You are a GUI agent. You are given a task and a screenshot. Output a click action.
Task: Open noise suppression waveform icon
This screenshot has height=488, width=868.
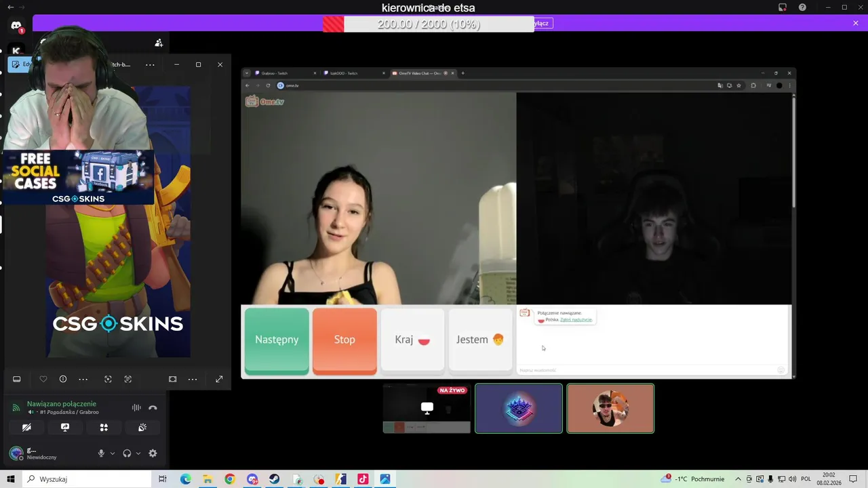[x=136, y=407]
